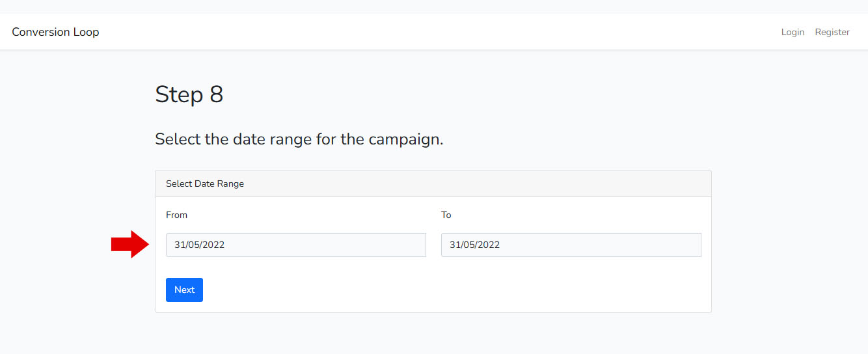Viewport: 868px width, 354px height.
Task: Click the word campaign in the instructions
Action: [403, 139]
